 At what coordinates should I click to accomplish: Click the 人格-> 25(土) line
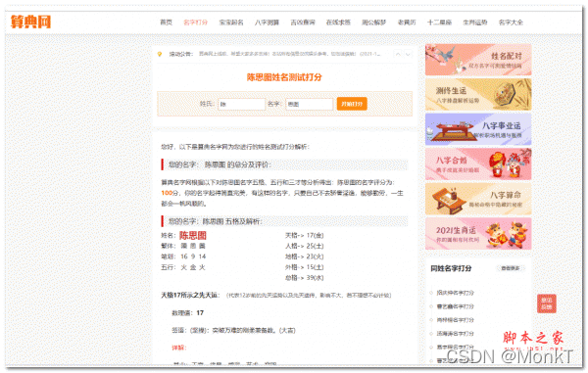[304, 246]
